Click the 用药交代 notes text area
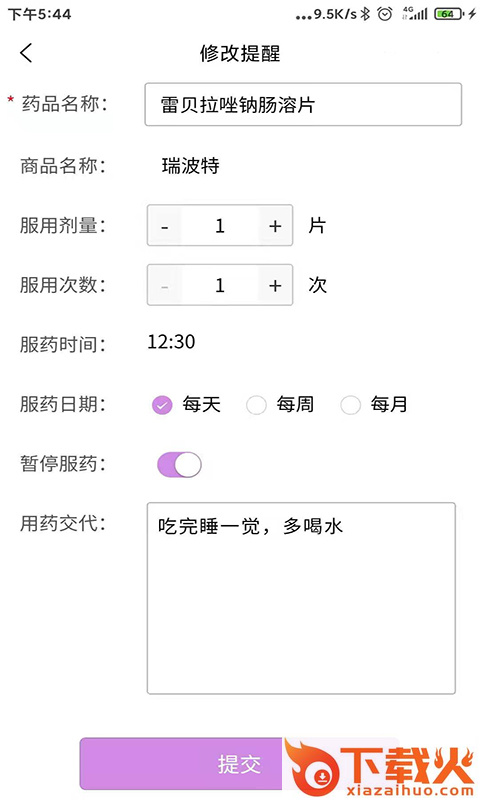The height and width of the screenshot is (800, 480). click(301, 598)
